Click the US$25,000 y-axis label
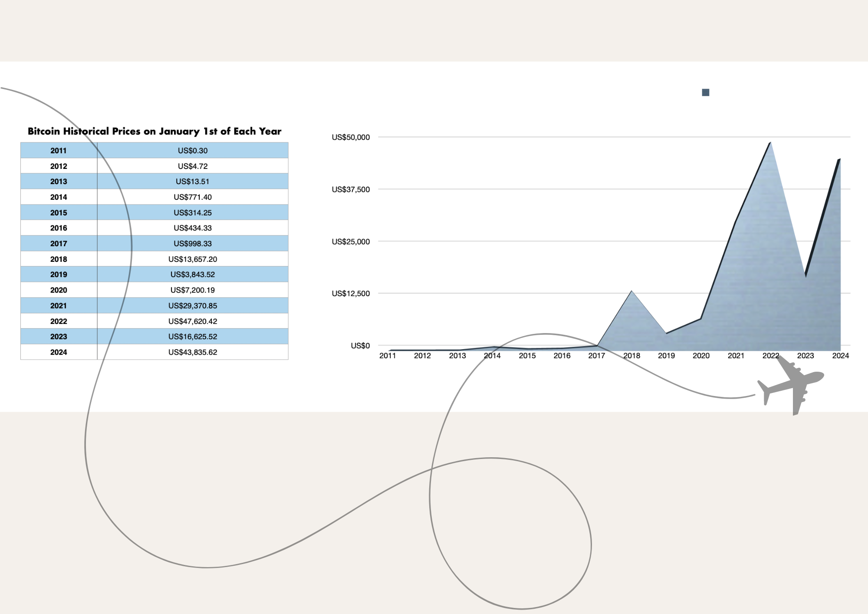Screen dimensions: 868x614 coord(351,241)
